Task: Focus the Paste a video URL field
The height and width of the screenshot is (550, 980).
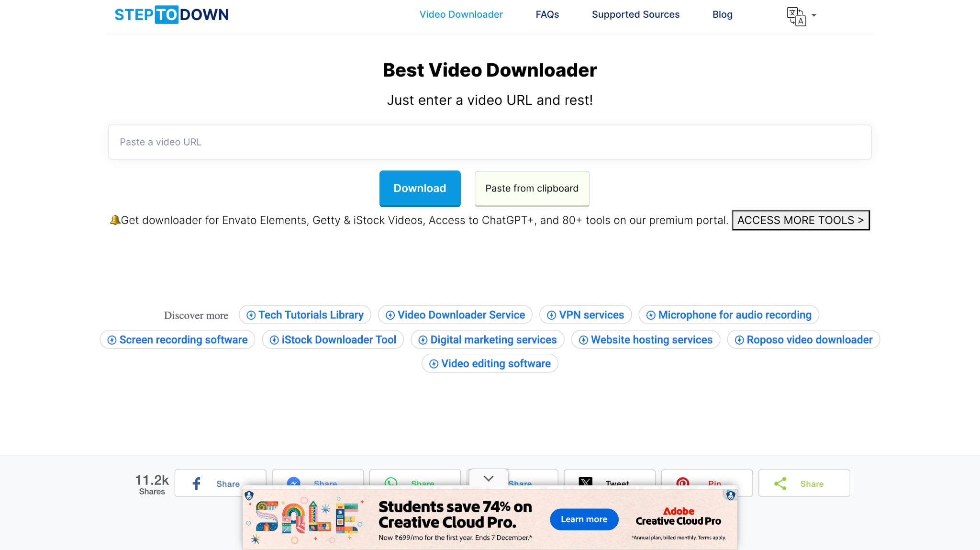Action: pos(490,142)
